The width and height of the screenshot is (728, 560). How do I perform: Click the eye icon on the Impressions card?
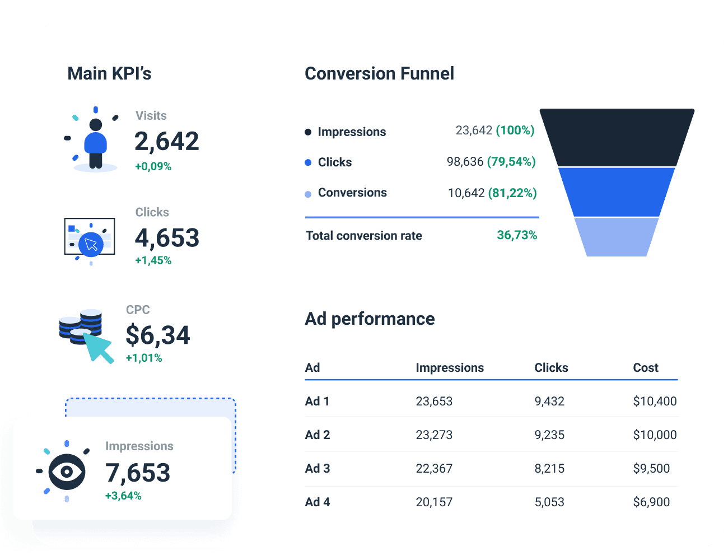66,470
